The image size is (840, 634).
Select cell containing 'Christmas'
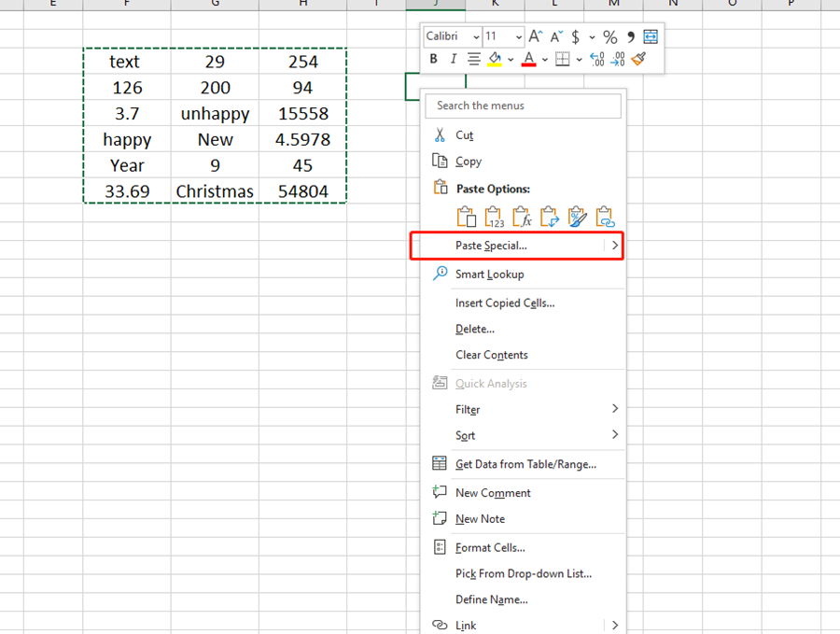215,190
